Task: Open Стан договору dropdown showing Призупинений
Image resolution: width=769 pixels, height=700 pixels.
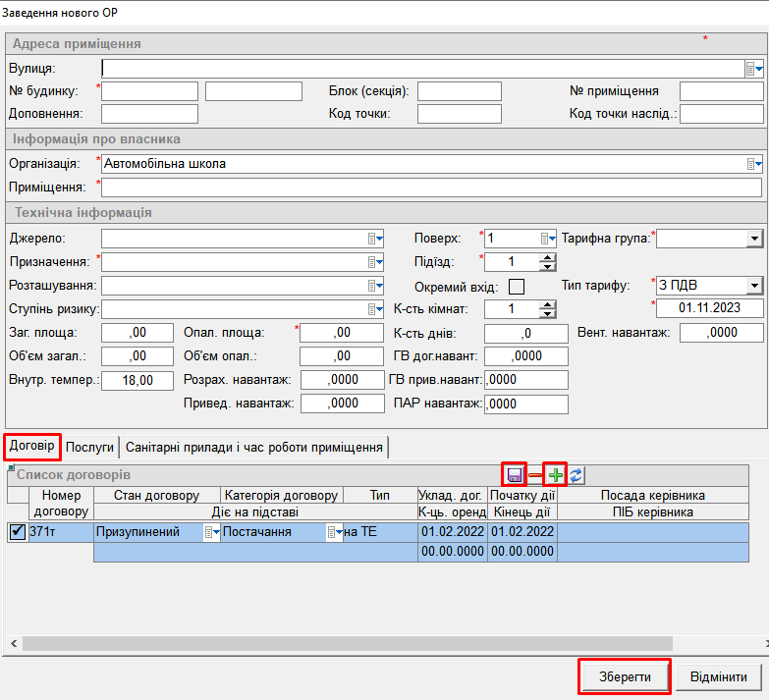Action: pyautogui.click(x=210, y=532)
